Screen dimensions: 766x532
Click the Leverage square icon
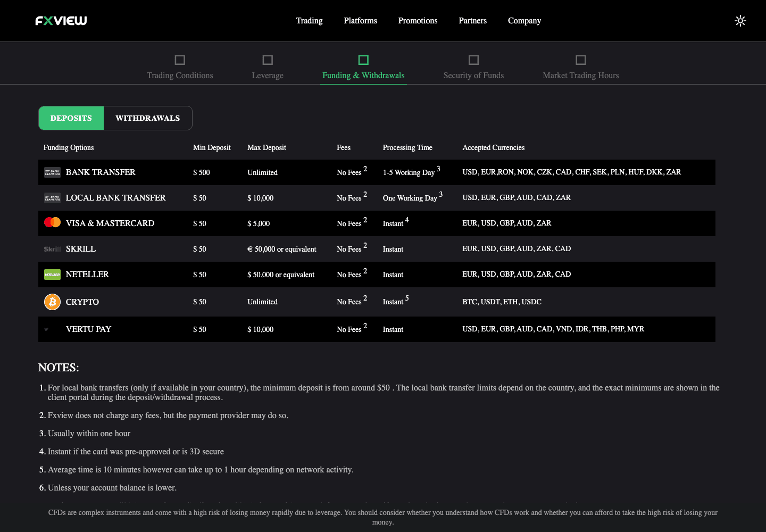tap(268, 60)
